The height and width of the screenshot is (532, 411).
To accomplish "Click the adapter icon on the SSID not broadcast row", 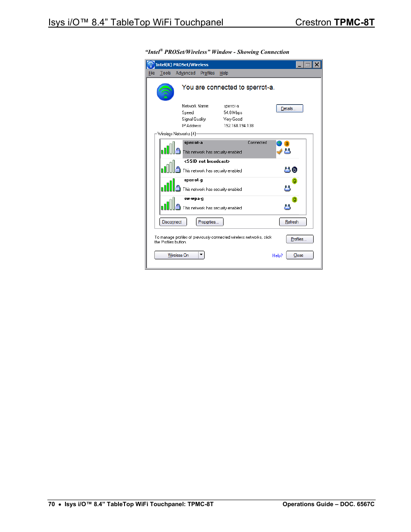I will 287,170.
